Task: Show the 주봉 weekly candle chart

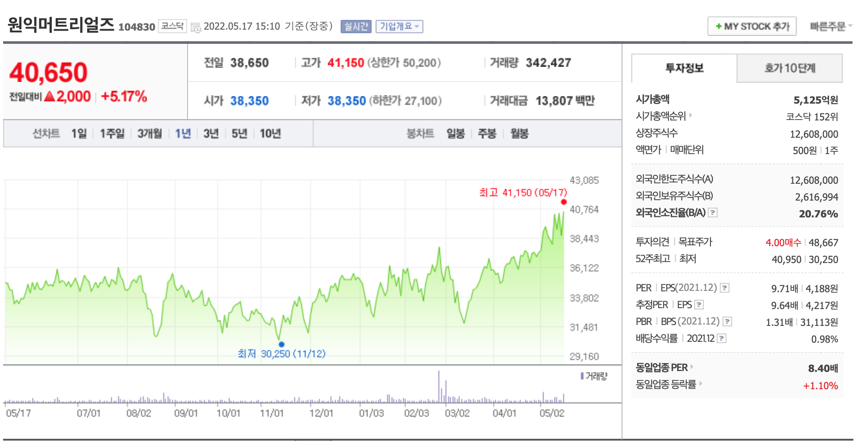Action: pos(487,133)
